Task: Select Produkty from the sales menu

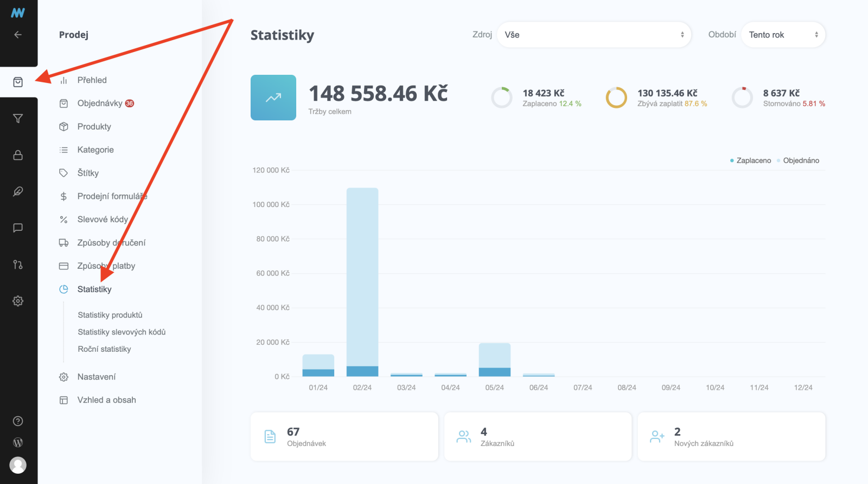Action: point(94,127)
